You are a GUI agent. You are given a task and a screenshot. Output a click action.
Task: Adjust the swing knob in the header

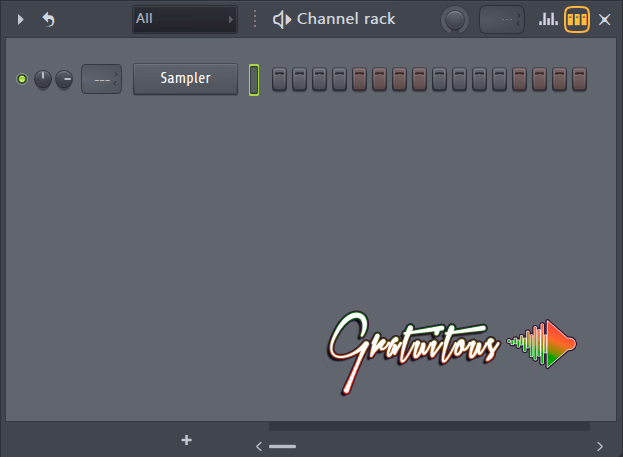point(455,19)
